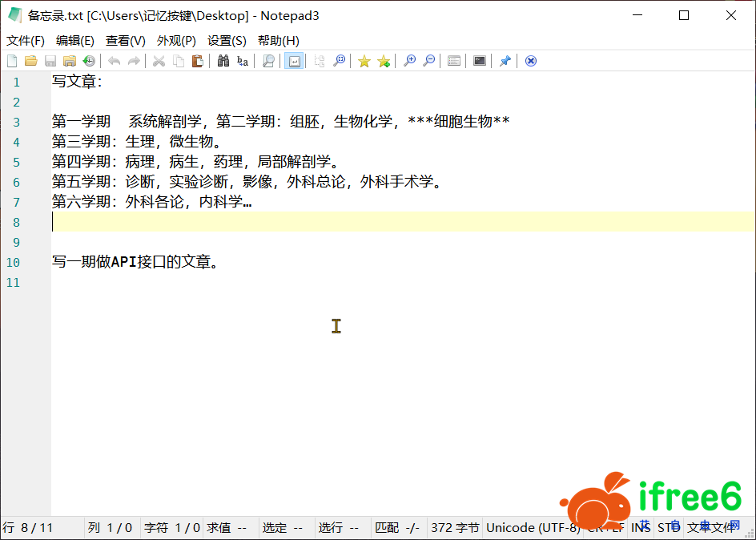Open the 设置(S) menu

coord(227,40)
